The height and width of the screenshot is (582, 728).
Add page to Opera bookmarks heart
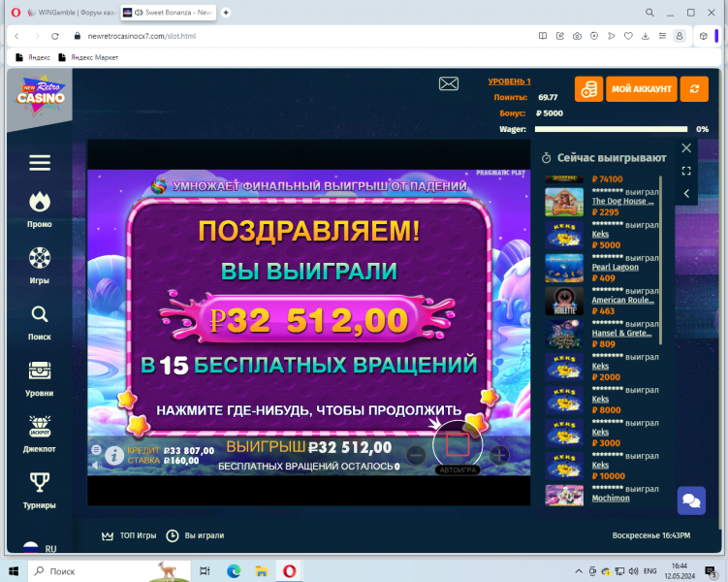[628, 36]
